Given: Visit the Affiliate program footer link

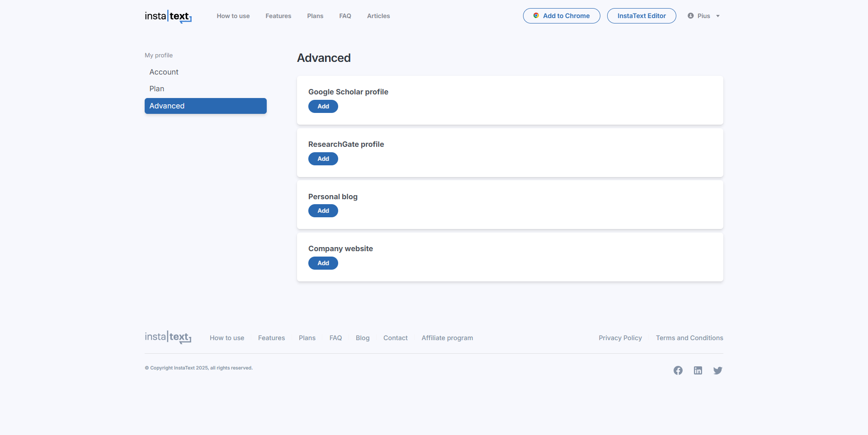Looking at the screenshot, I should (x=447, y=338).
